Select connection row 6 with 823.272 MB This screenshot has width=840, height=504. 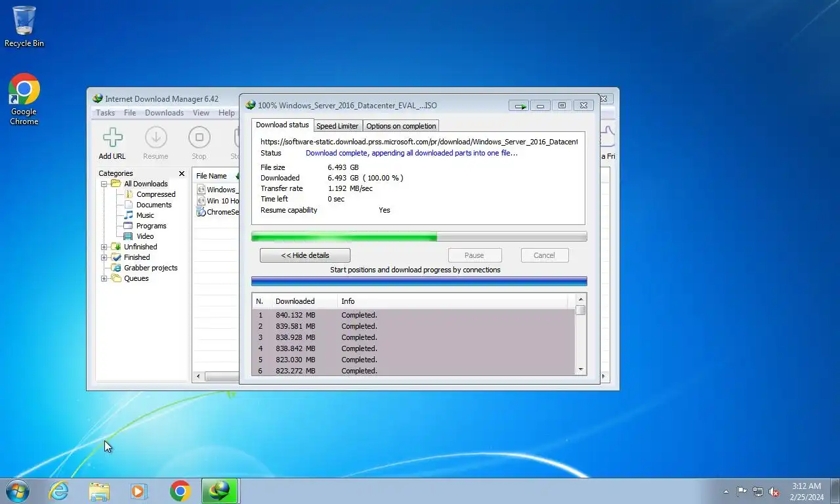click(413, 371)
